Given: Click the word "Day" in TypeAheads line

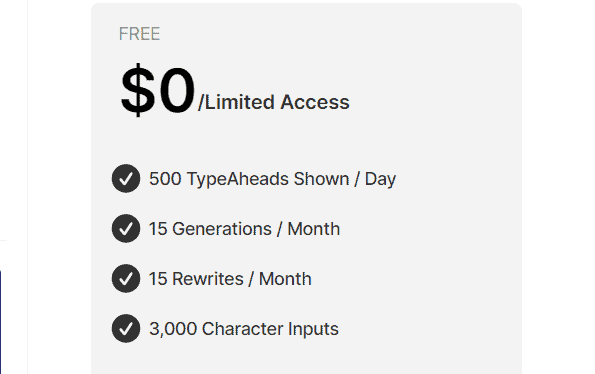Looking at the screenshot, I should pos(380,179).
